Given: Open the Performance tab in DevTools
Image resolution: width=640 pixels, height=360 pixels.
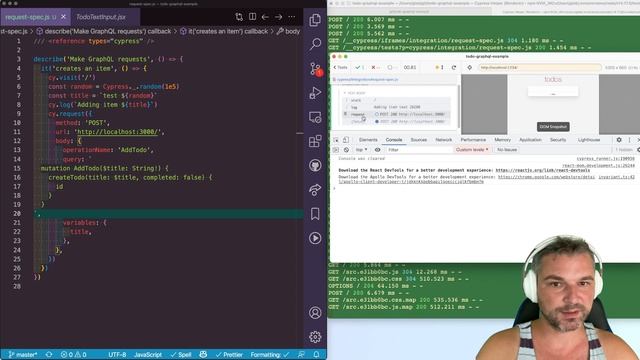Looking at the screenshot, I should [x=473, y=140].
